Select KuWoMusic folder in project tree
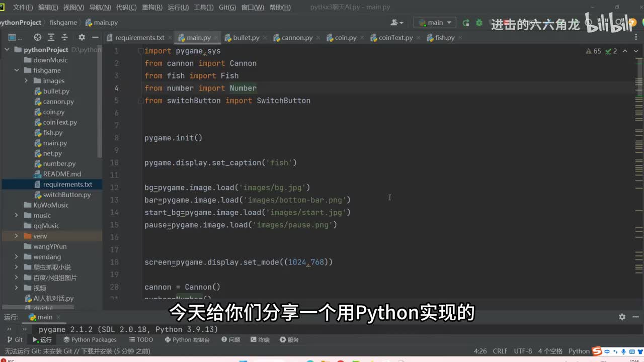Image resolution: width=644 pixels, height=362 pixels. (x=50, y=205)
